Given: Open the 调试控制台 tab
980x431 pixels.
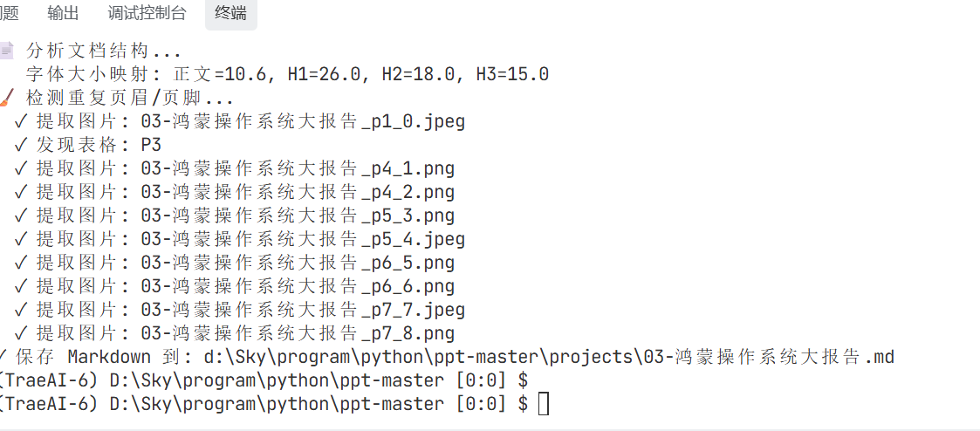Looking at the screenshot, I should (147, 13).
